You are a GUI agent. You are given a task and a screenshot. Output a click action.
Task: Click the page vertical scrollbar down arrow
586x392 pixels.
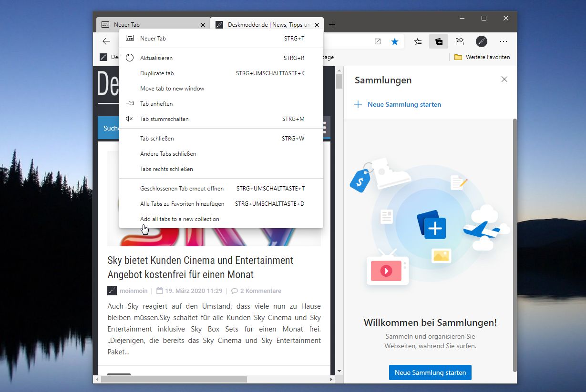[x=339, y=371]
